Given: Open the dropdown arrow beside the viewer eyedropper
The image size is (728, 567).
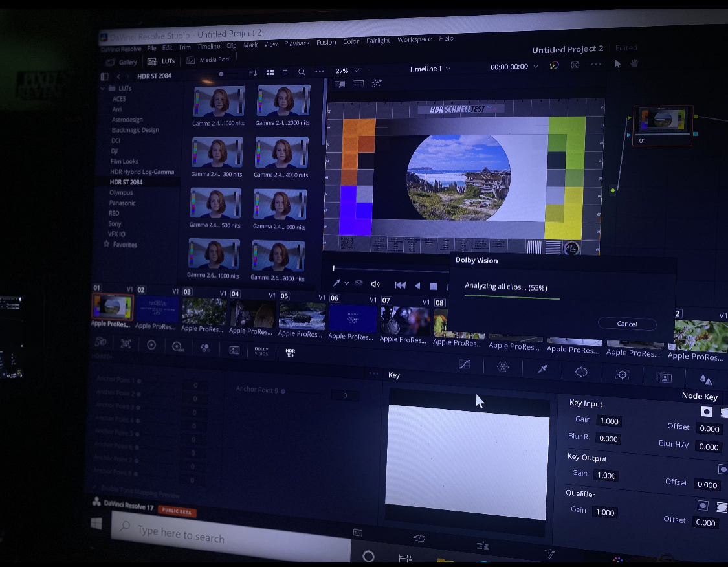Looking at the screenshot, I should 346,283.
